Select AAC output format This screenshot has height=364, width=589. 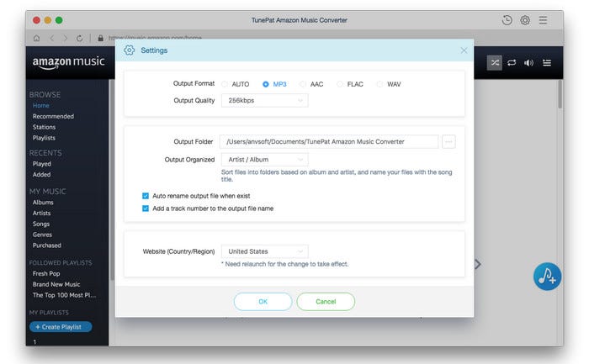tap(302, 84)
